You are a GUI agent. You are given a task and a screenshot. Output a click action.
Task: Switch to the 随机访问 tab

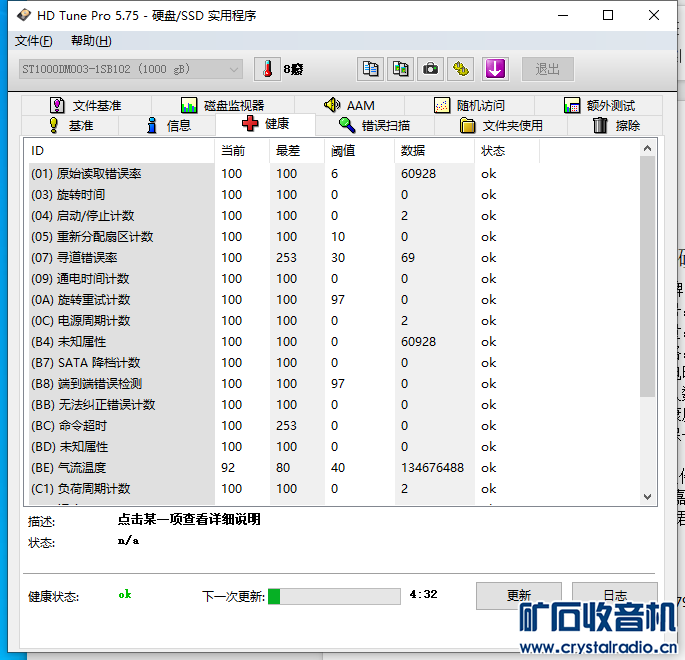469,105
